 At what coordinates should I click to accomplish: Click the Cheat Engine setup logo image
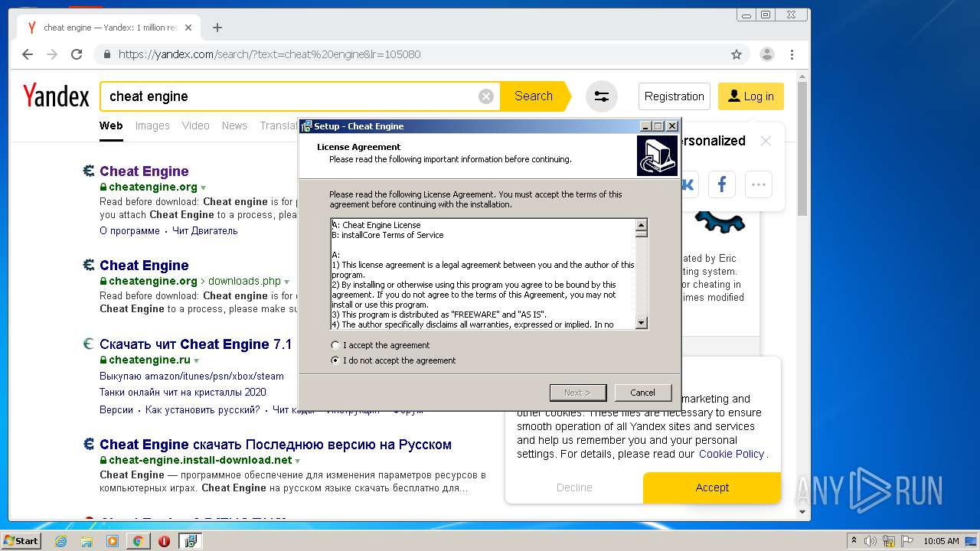[x=657, y=156]
